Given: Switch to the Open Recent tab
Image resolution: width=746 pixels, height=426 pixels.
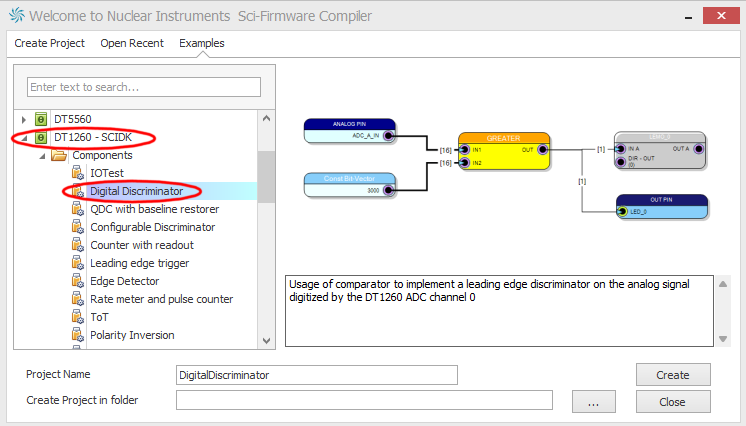Looking at the screenshot, I should (132, 43).
